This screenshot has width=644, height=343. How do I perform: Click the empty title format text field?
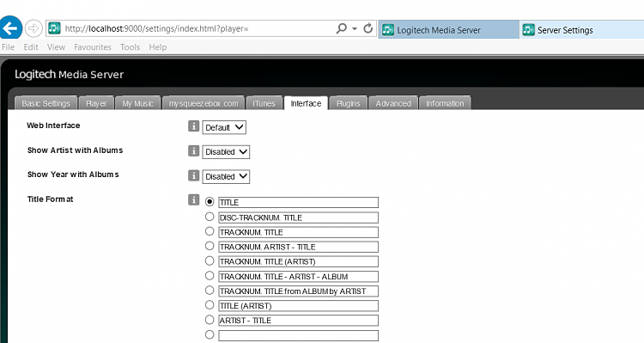(x=298, y=335)
